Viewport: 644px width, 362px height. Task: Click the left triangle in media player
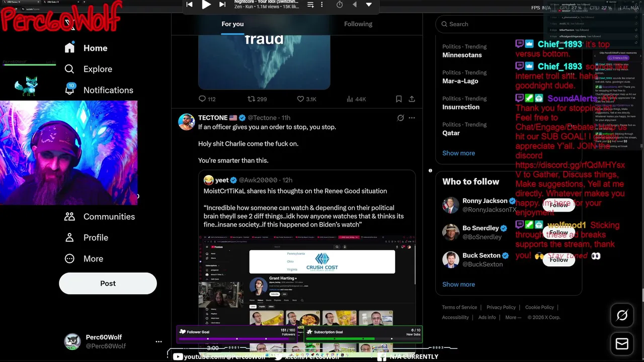point(354,5)
